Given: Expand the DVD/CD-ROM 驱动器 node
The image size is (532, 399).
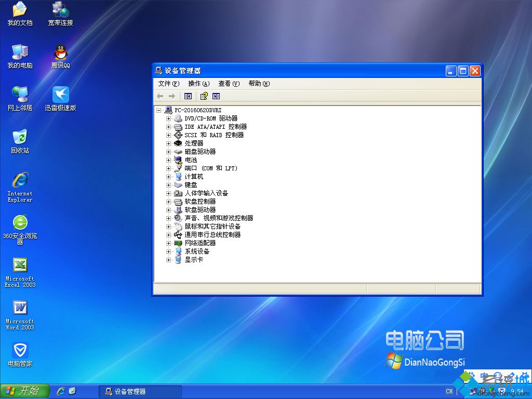Looking at the screenshot, I should (168, 119).
